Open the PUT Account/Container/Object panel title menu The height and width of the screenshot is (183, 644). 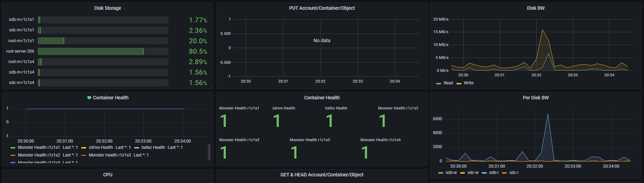(x=321, y=8)
